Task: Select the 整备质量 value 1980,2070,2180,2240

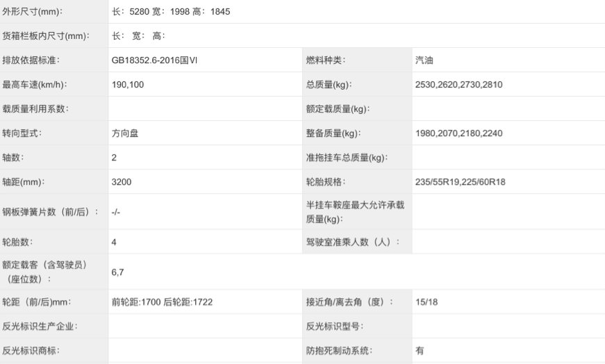Action: pos(458,133)
